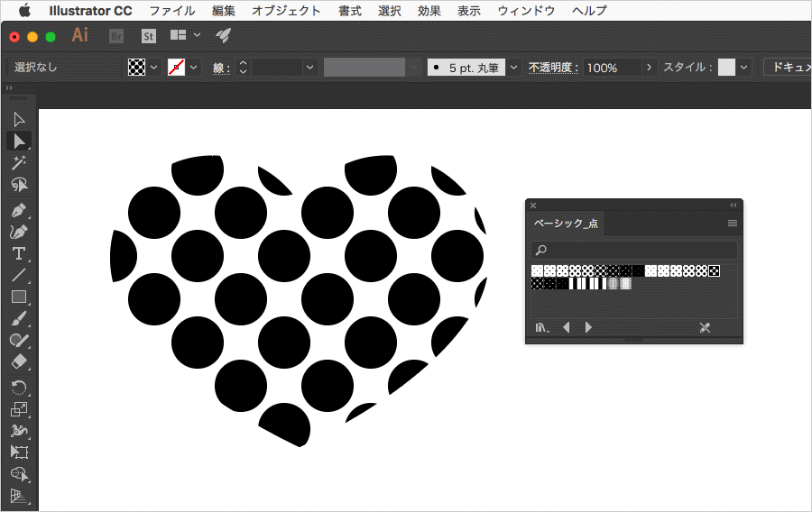
Task: Adjust the stroke weight stepper arrows
Action: click(x=243, y=68)
